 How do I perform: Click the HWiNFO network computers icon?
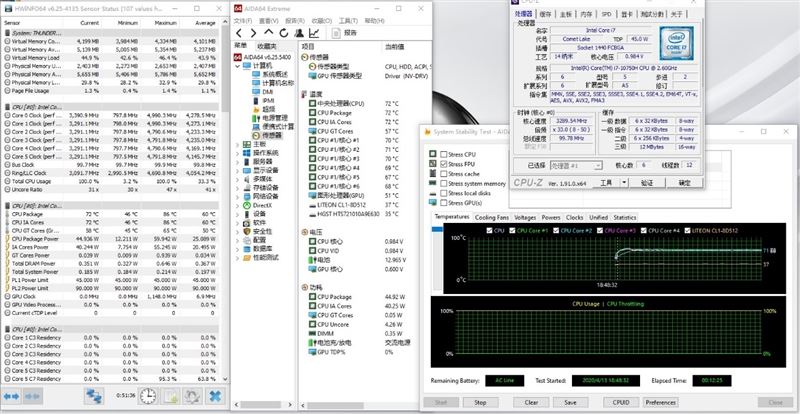pos(94,396)
